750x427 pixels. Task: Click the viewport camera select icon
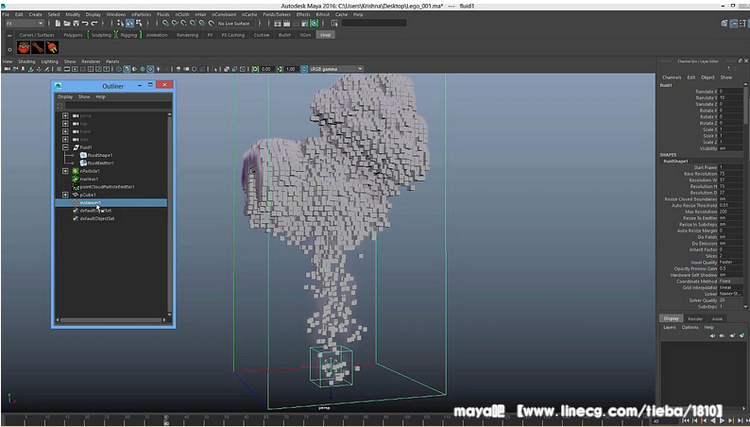click(6, 69)
